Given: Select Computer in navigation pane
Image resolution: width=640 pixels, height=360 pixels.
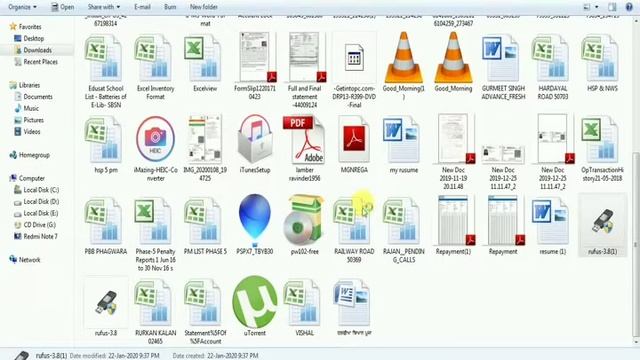Looking at the screenshot, I should (x=27, y=178).
